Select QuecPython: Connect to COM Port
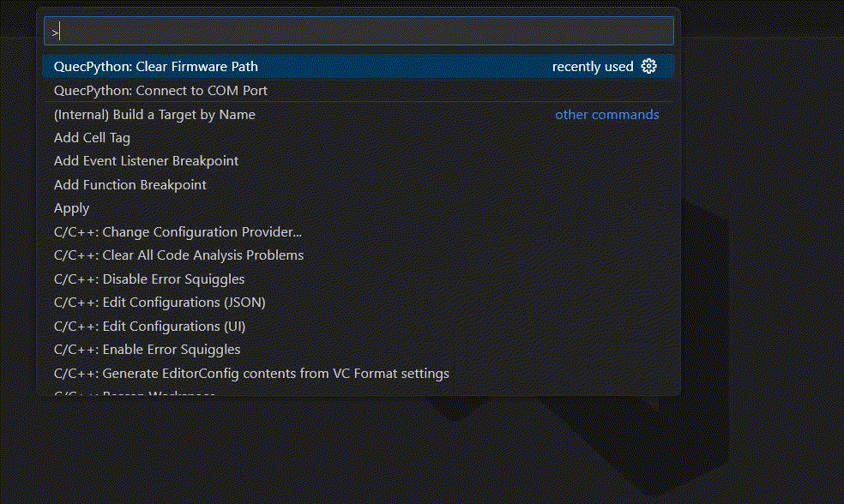844x504 pixels. [359, 90]
